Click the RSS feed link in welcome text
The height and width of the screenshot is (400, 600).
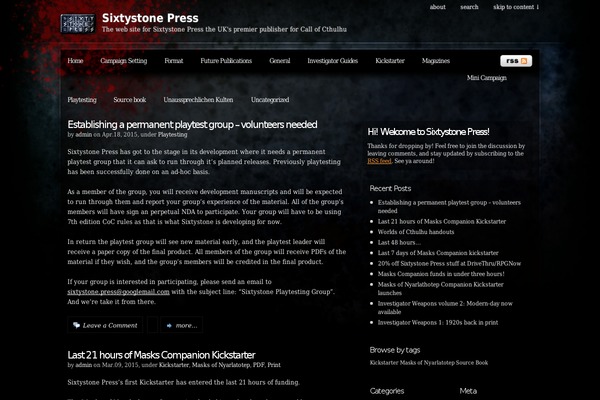coord(379,161)
